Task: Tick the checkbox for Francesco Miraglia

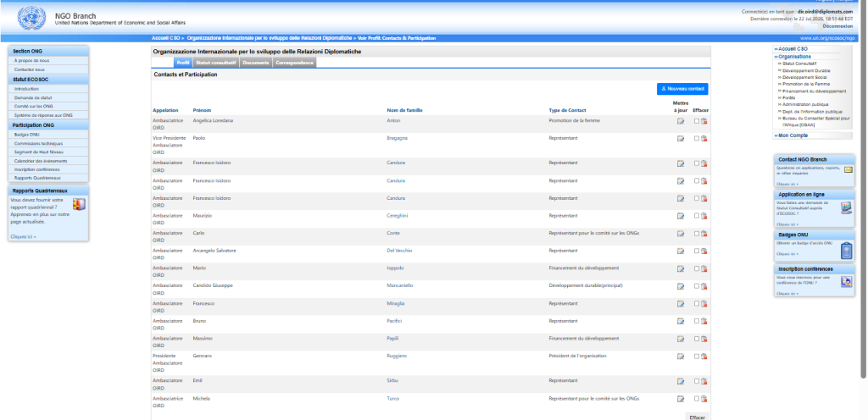Action: click(697, 304)
